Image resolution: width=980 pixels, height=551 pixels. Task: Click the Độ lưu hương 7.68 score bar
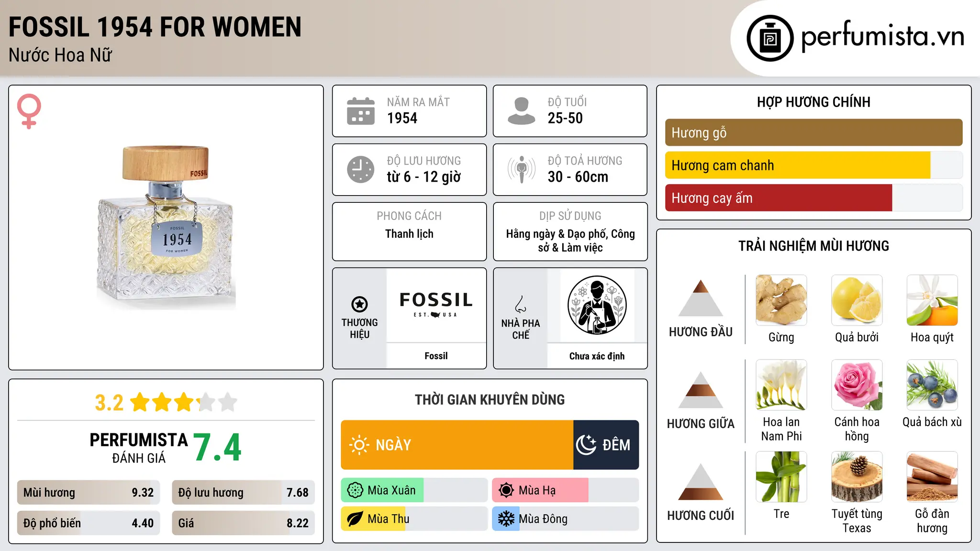point(243,492)
